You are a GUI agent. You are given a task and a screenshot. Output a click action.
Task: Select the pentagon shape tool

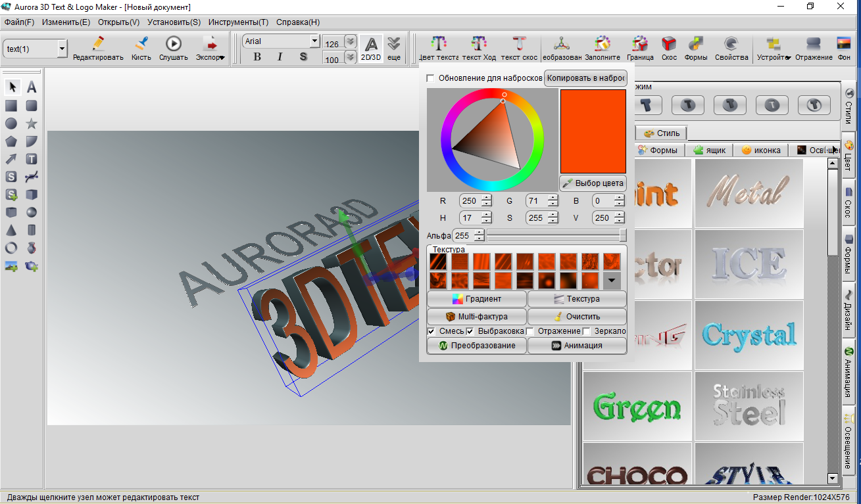coord(12,141)
